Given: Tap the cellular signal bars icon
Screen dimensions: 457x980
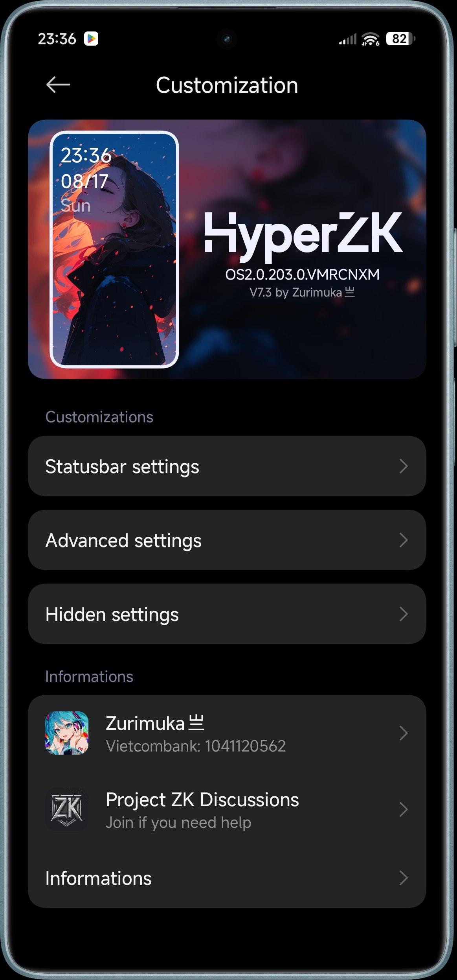Looking at the screenshot, I should pyautogui.click(x=348, y=39).
